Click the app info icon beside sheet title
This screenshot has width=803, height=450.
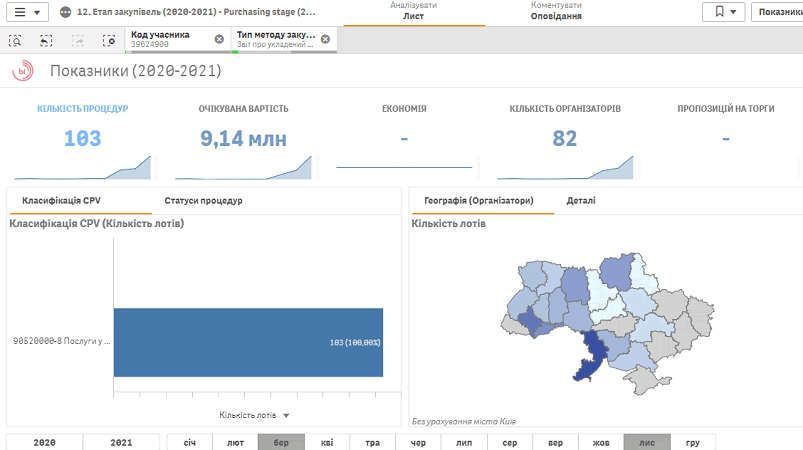pyautogui.click(x=65, y=12)
